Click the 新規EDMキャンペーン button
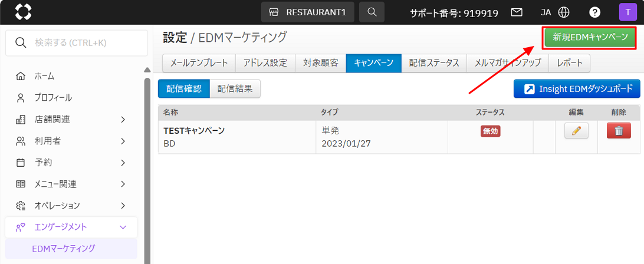Screen dimensions: 644x264 tap(590, 37)
